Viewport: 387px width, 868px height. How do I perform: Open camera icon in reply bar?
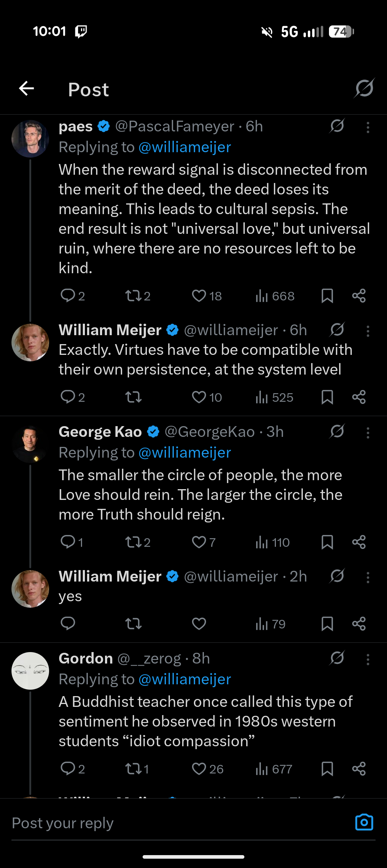pos(364,822)
